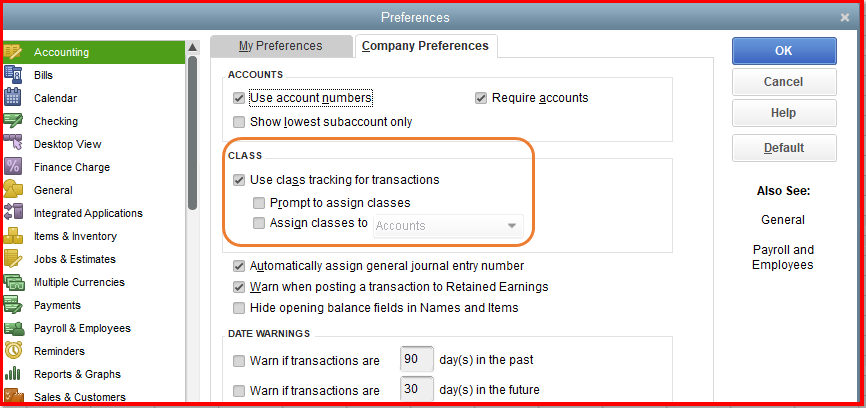Image resolution: width=866 pixels, height=408 pixels.
Task: Select the Bills icon in the sidebar
Action: 14,75
